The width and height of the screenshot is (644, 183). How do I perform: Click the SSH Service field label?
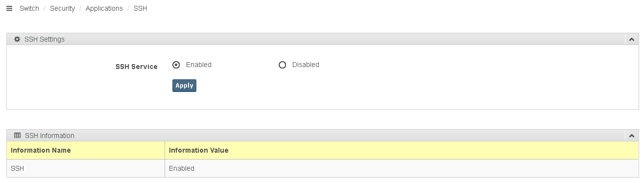[x=137, y=67]
